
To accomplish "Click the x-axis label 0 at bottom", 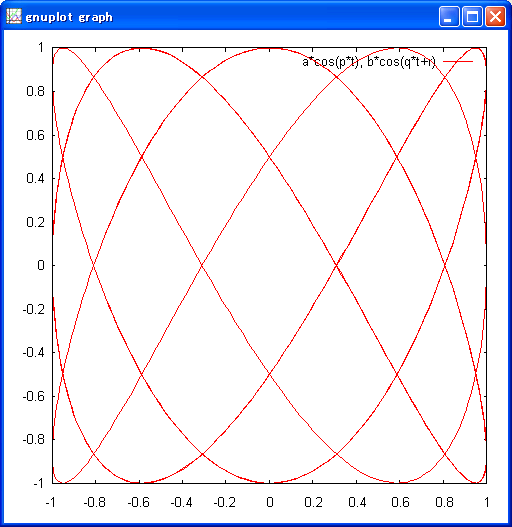I will click(270, 502).
